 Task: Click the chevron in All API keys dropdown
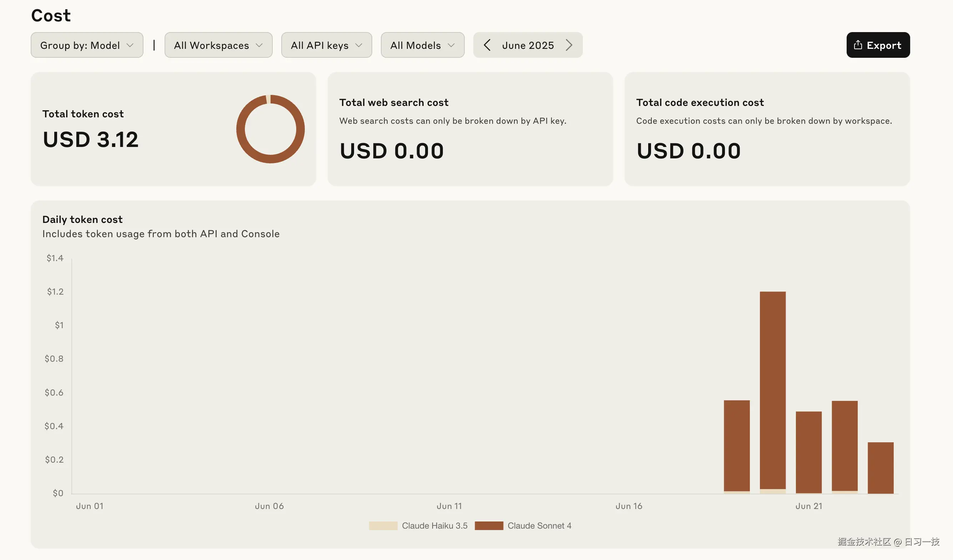(359, 45)
